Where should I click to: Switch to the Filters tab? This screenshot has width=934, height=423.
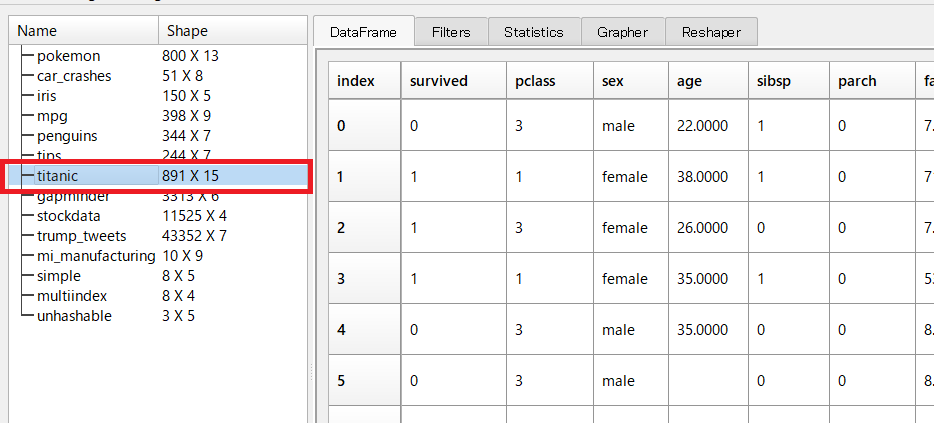point(451,32)
